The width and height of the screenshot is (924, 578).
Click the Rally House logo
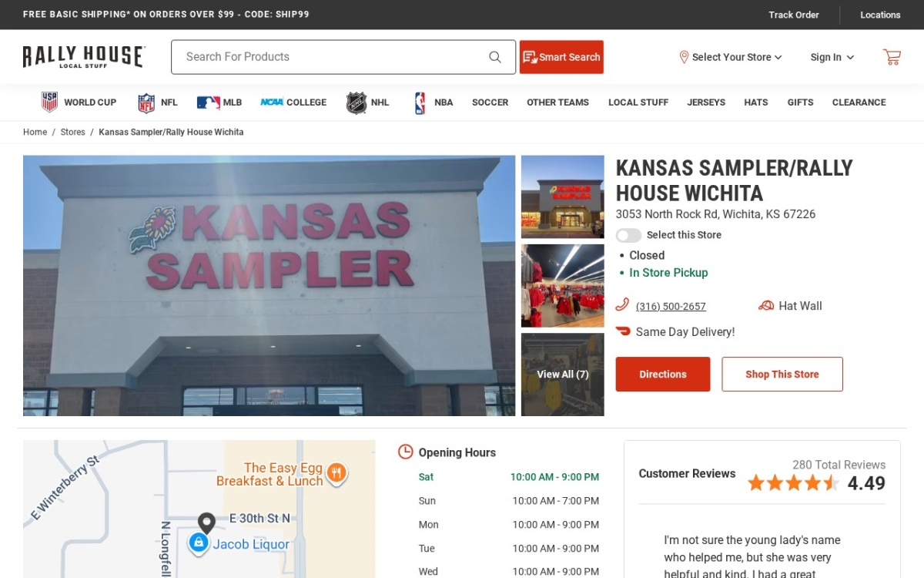tap(84, 57)
